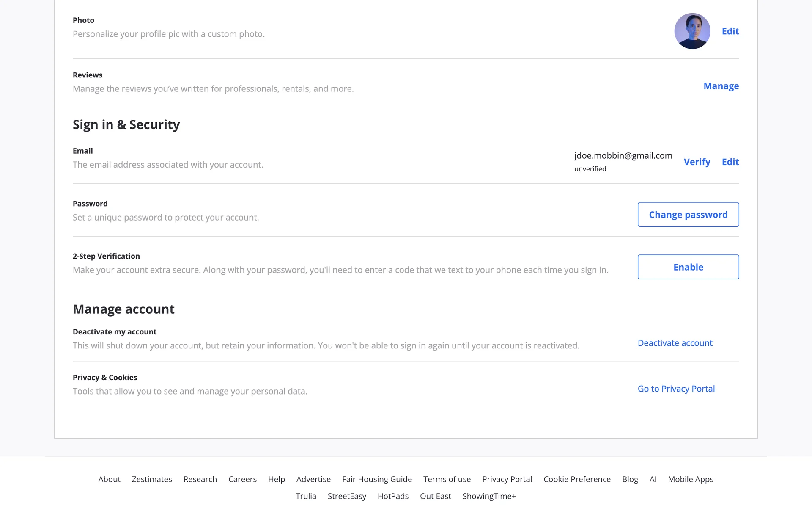Go to Privacy Portal link
Image resolution: width=812 pixels, height=508 pixels.
(676, 389)
